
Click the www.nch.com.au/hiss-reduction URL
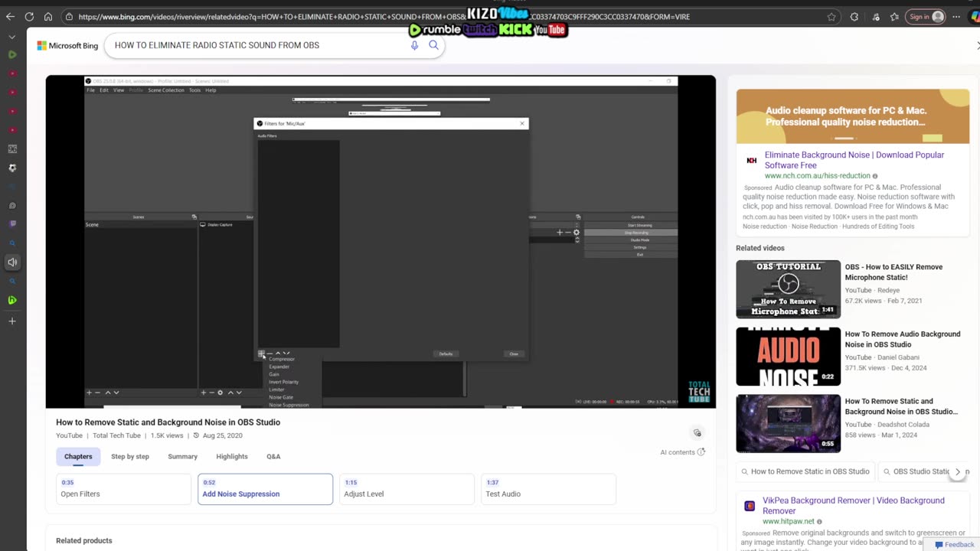(x=817, y=176)
